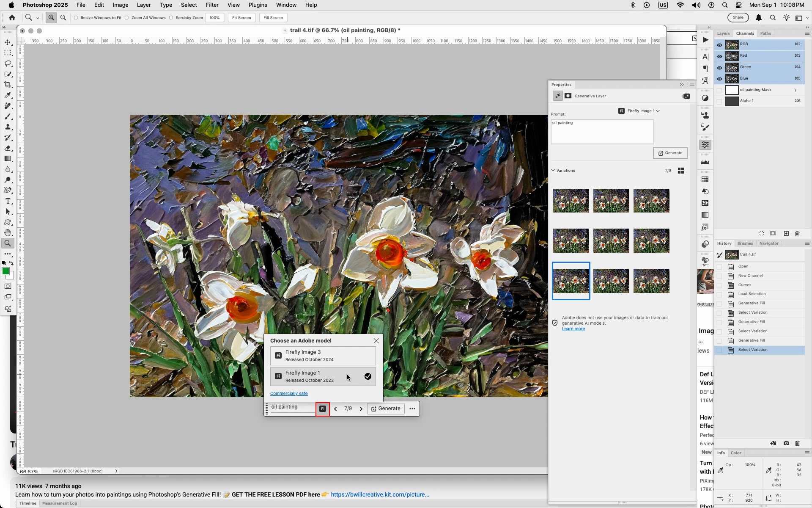Click the Fit Screen button
The width and height of the screenshot is (812, 508).
coord(241,18)
